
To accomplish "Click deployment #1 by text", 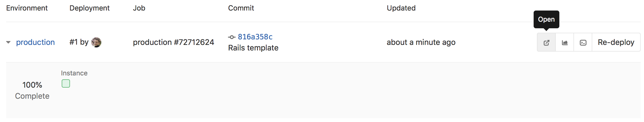I will point(79,42).
